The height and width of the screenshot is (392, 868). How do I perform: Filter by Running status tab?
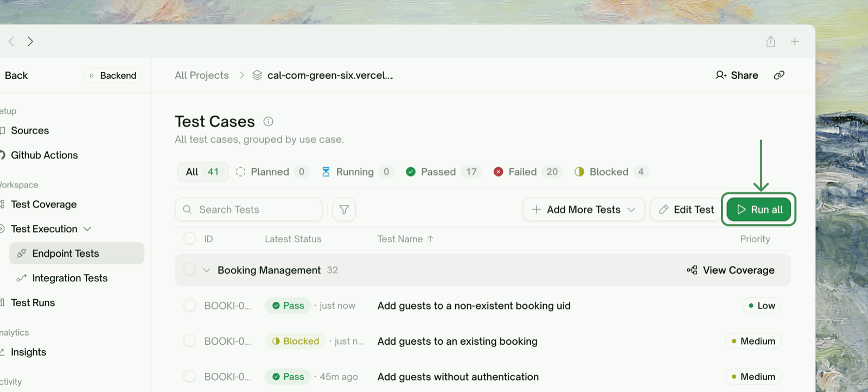(357, 172)
